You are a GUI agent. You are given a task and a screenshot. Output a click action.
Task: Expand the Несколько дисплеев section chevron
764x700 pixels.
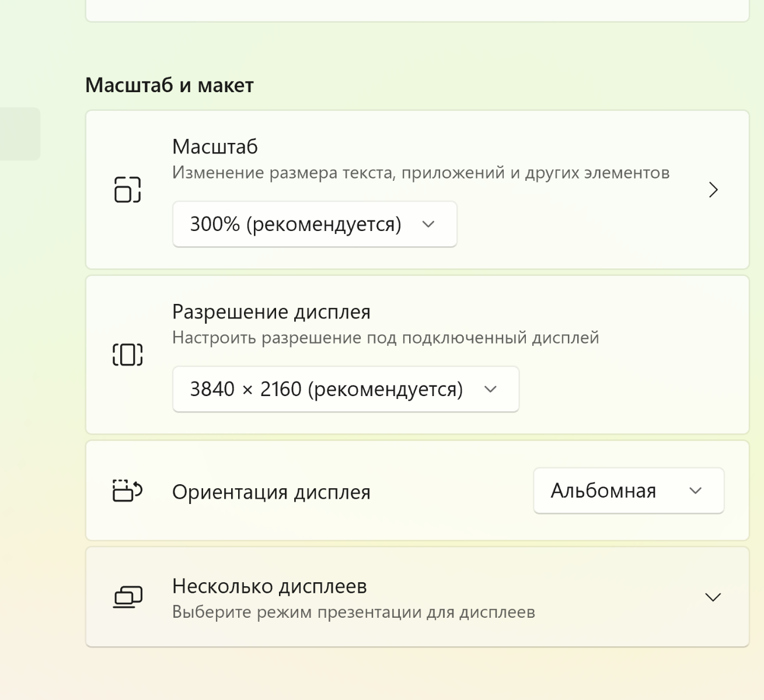(x=713, y=597)
